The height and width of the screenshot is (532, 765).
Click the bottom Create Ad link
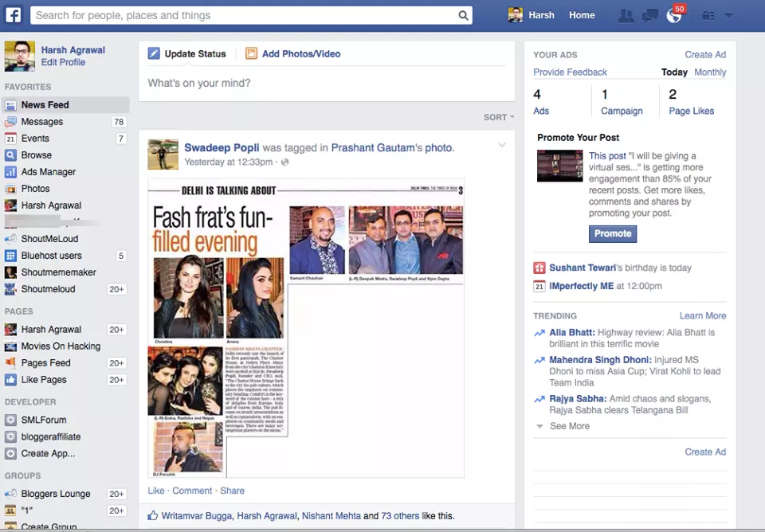[x=705, y=452]
